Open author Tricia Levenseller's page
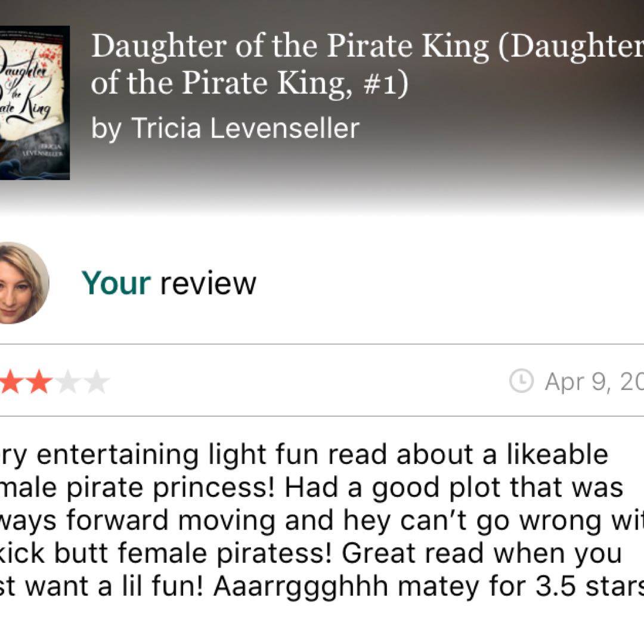The height and width of the screenshot is (644, 644). (x=245, y=128)
